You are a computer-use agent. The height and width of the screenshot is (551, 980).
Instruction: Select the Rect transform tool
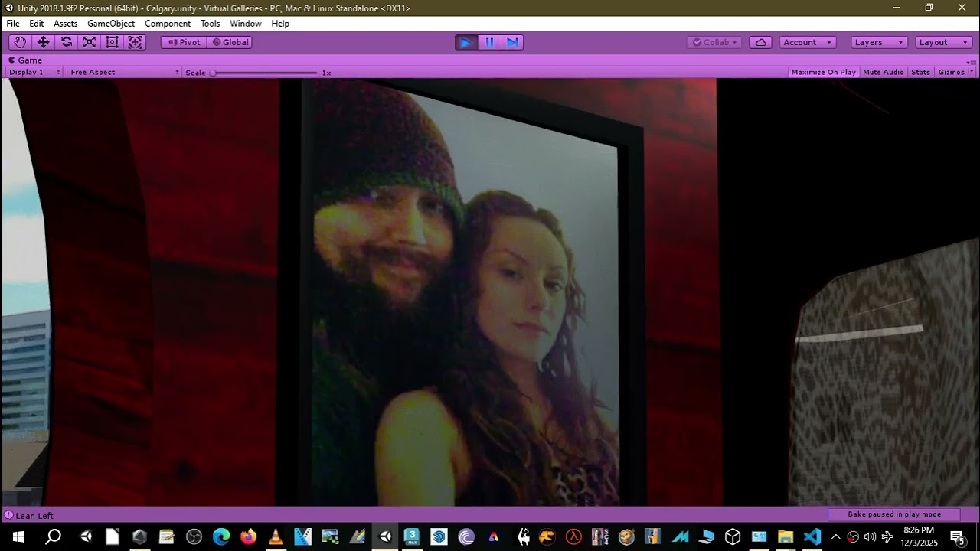click(x=112, y=42)
